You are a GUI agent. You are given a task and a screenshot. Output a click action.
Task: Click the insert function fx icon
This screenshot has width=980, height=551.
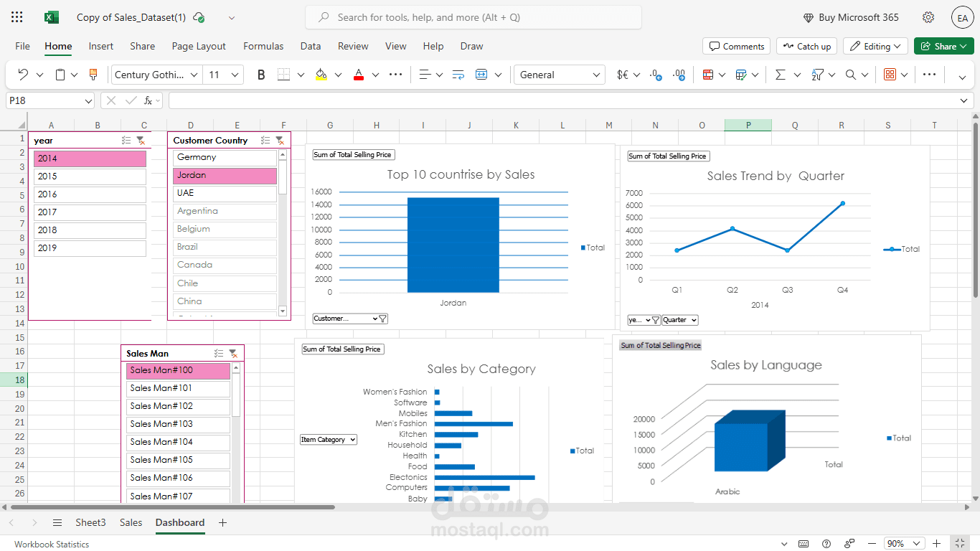tap(148, 100)
